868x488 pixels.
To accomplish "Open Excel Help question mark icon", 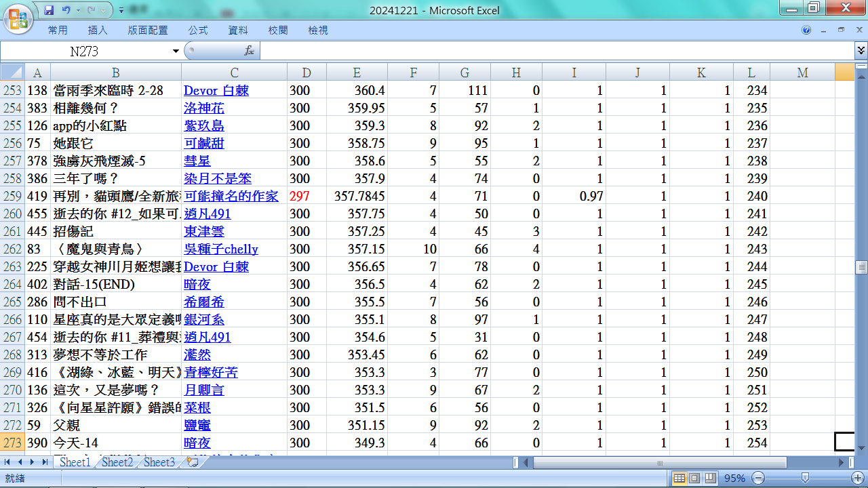I will click(806, 30).
